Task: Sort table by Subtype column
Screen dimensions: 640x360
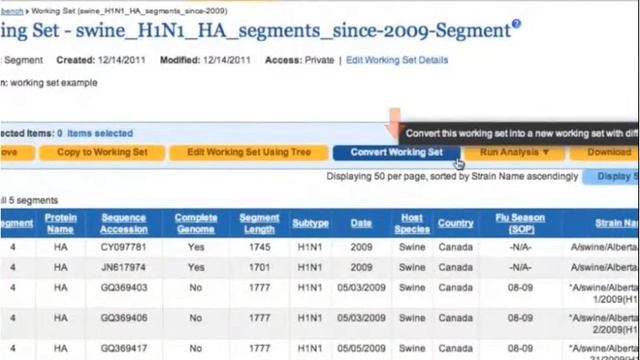Action: coord(310,223)
